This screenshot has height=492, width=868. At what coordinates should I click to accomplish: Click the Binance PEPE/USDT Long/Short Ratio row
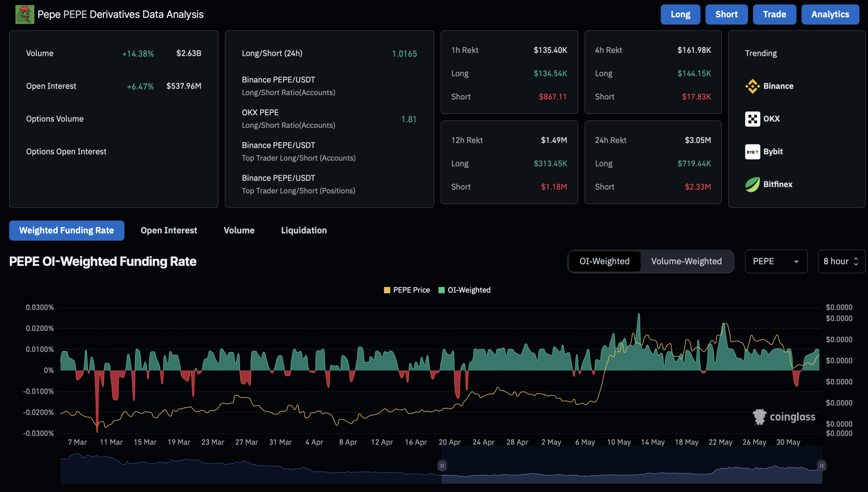[329, 86]
